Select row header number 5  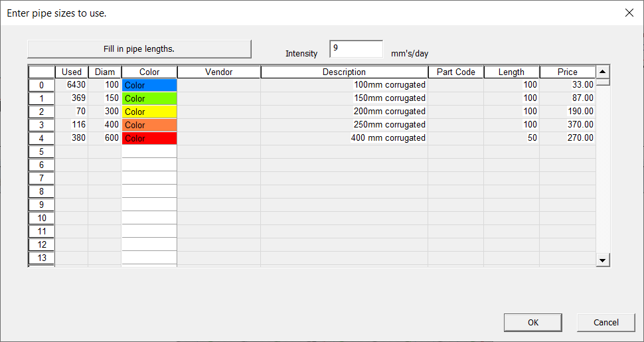tap(41, 151)
